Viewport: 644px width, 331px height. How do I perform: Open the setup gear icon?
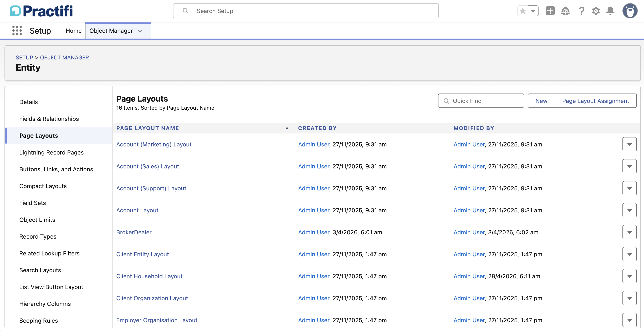tap(596, 11)
